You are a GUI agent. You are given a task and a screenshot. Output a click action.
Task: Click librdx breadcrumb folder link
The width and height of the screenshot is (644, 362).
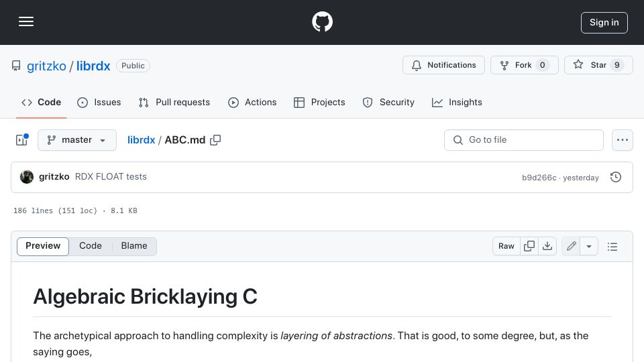coord(141,140)
